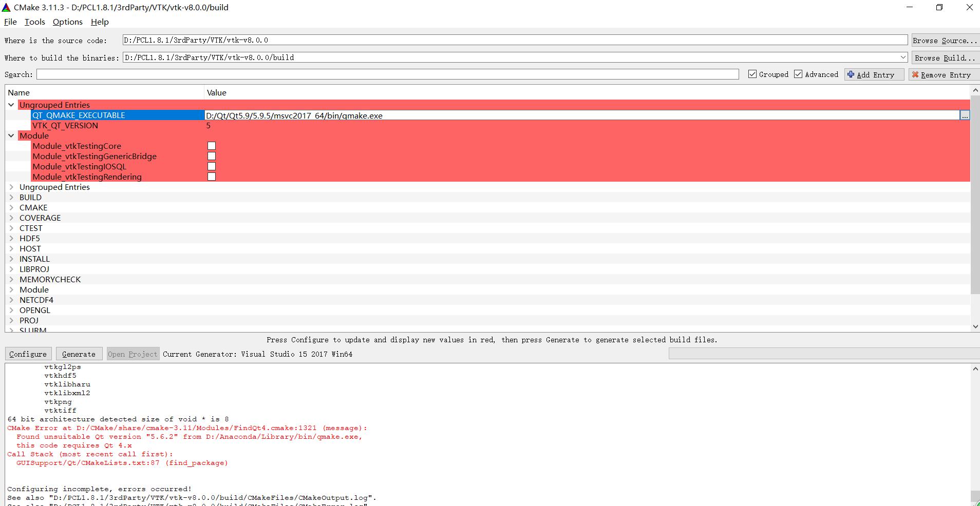The image size is (980, 506).
Task: Expand the BUILD group
Action: [x=11, y=197]
